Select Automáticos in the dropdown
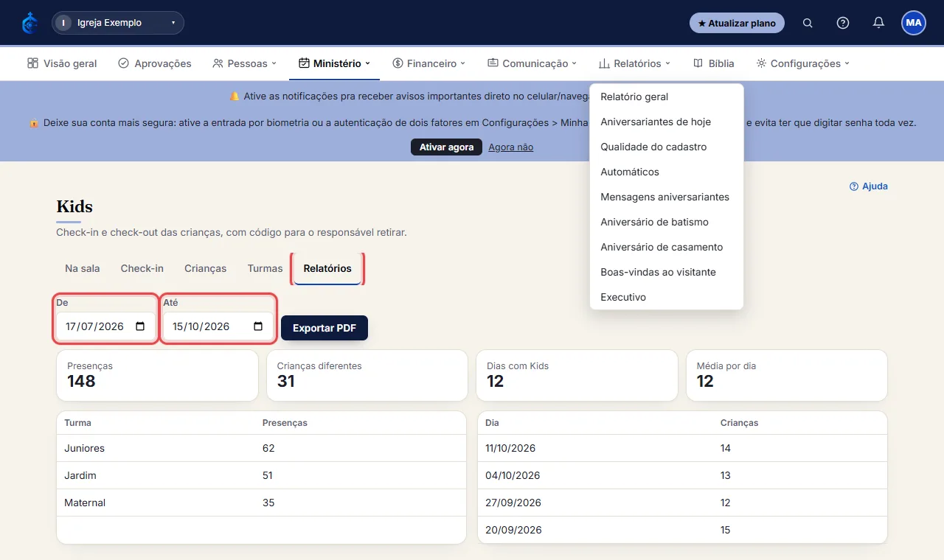 point(667,172)
